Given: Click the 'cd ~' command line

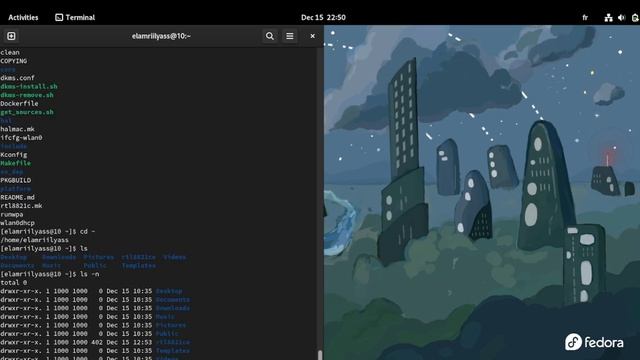Looking at the screenshot, I should (48, 232).
